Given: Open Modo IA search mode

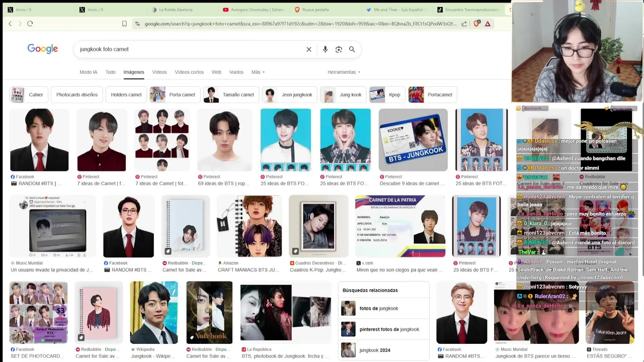Looking at the screenshot, I should (89, 72).
